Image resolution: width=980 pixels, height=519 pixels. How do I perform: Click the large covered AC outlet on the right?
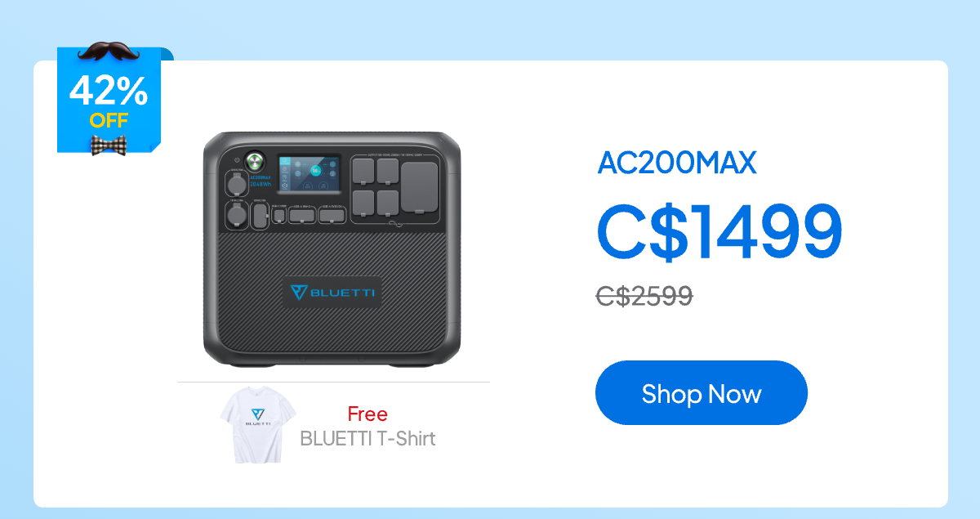tap(419, 188)
